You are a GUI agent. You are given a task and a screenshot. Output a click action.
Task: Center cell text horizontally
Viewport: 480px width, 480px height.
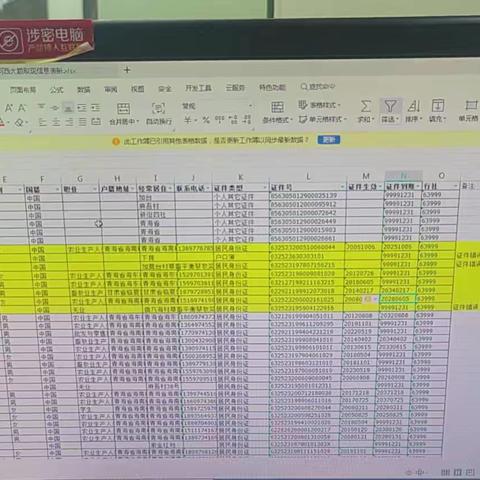pyautogui.click(x=56, y=122)
